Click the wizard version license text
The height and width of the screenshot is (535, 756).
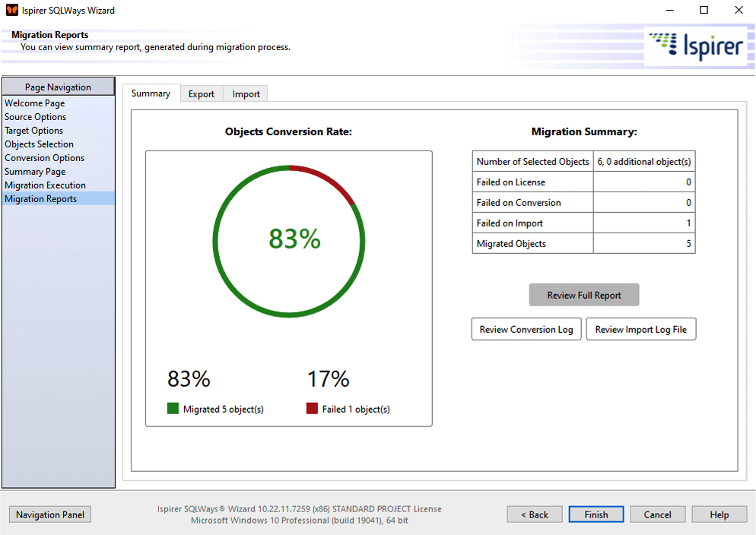pos(300,509)
